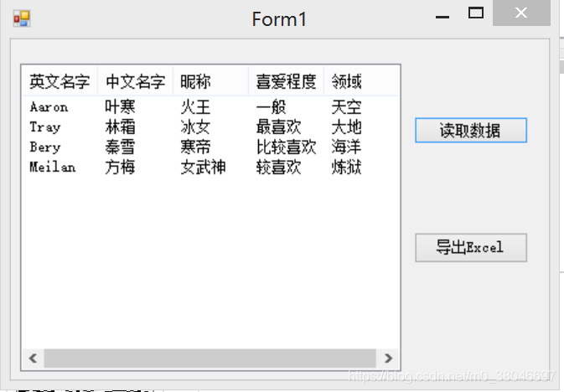This screenshot has width=564, height=392.
Task: Click the 大地 cell
Action: [346, 127]
